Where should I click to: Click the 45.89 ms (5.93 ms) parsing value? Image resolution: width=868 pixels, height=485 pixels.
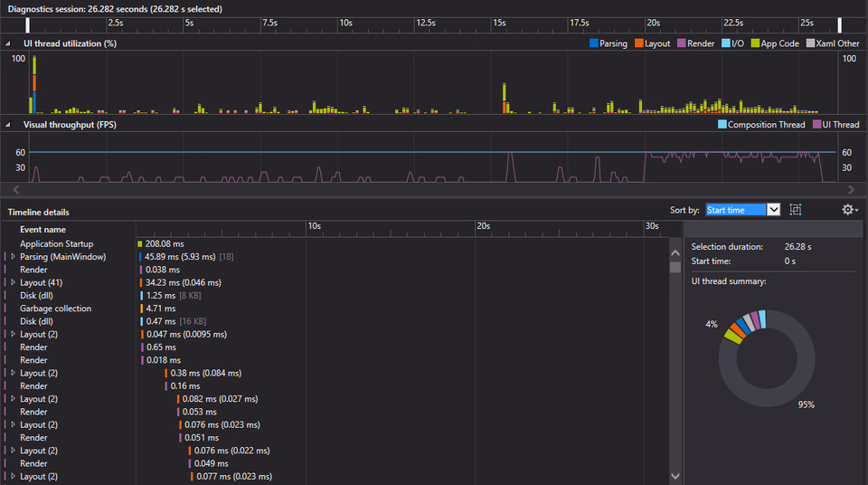point(180,257)
